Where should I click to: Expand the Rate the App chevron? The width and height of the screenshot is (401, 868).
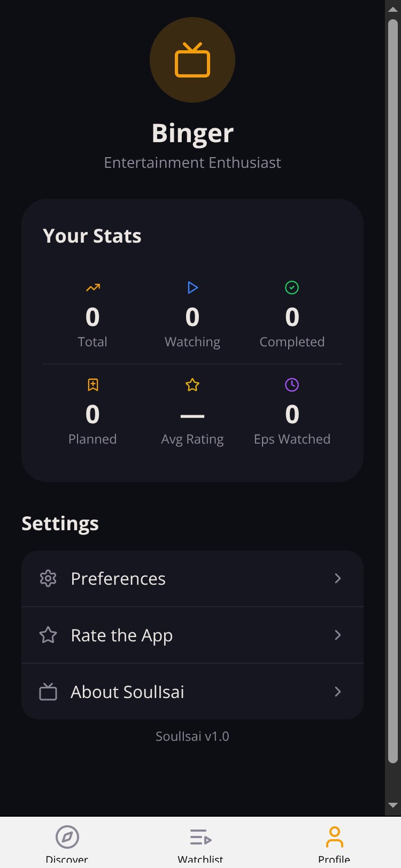click(x=337, y=635)
